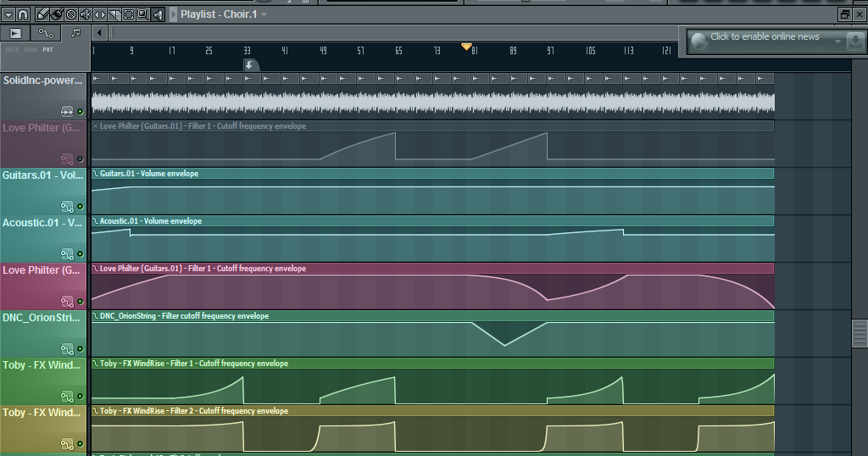The height and width of the screenshot is (456, 868).
Task: Select the dashed-rectangle Select tool
Action: [x=129, y=14]
